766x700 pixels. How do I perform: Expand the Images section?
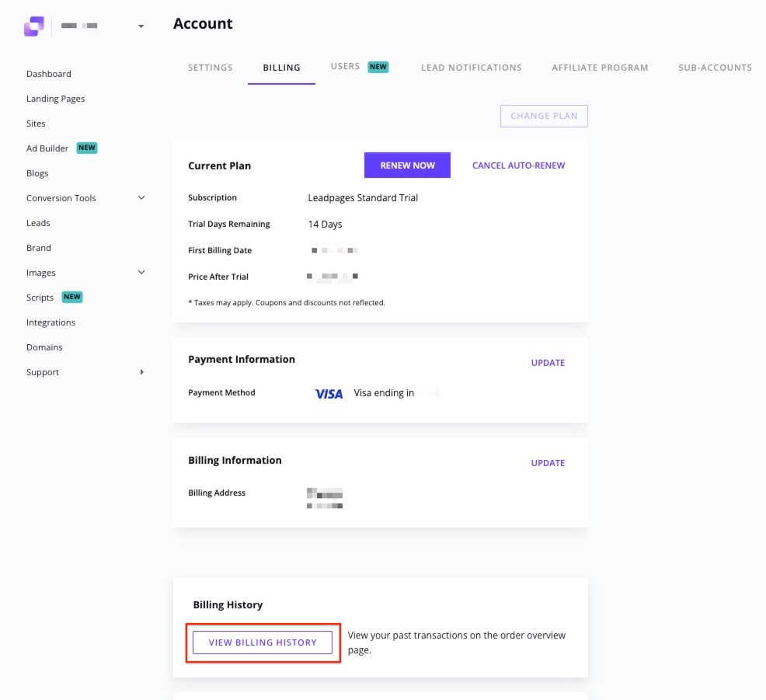point(141,272)
